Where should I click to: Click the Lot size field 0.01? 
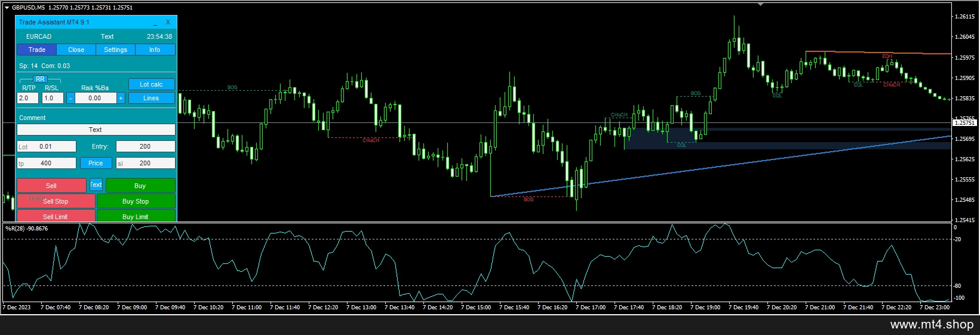[x=47, y=146]
